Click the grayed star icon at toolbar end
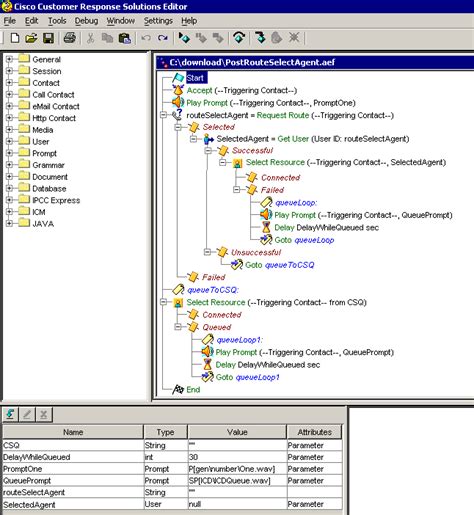 click(294, 37)
